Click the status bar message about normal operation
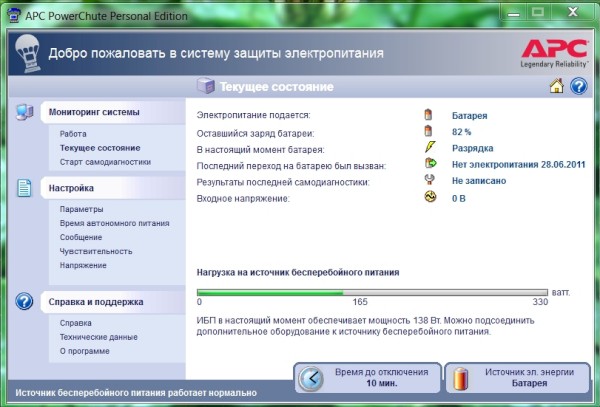 [136, 393]
